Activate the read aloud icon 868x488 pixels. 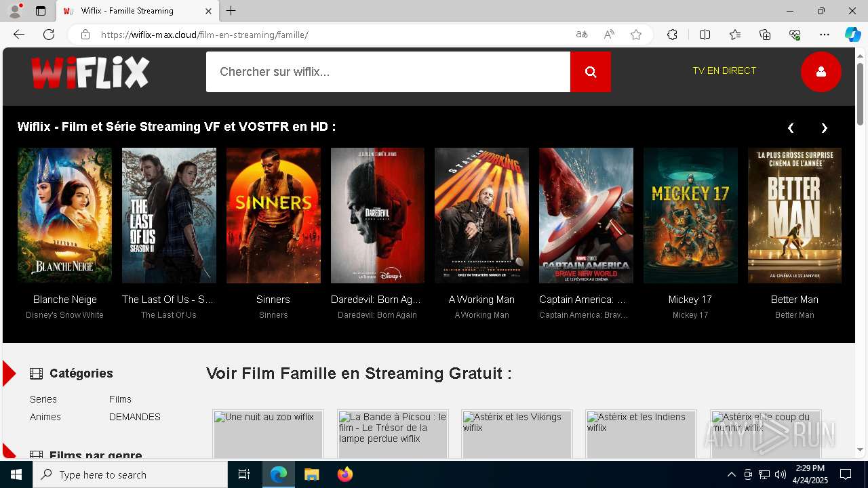[x=609, y=35]
